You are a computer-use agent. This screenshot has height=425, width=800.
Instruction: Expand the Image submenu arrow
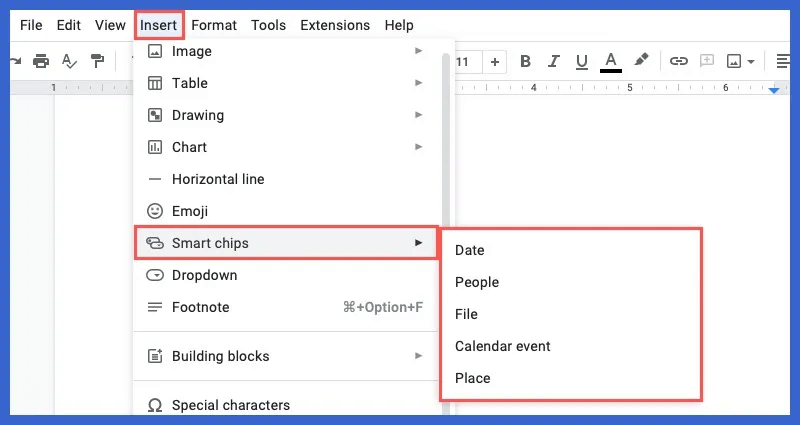point(418,51)
